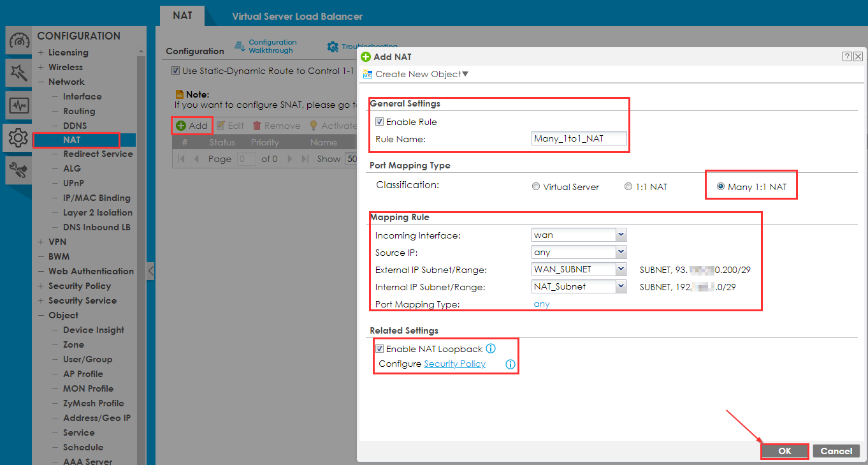Expand the External IP Subnet/Range dropdown
868x465 pixels.
[621, 270]
